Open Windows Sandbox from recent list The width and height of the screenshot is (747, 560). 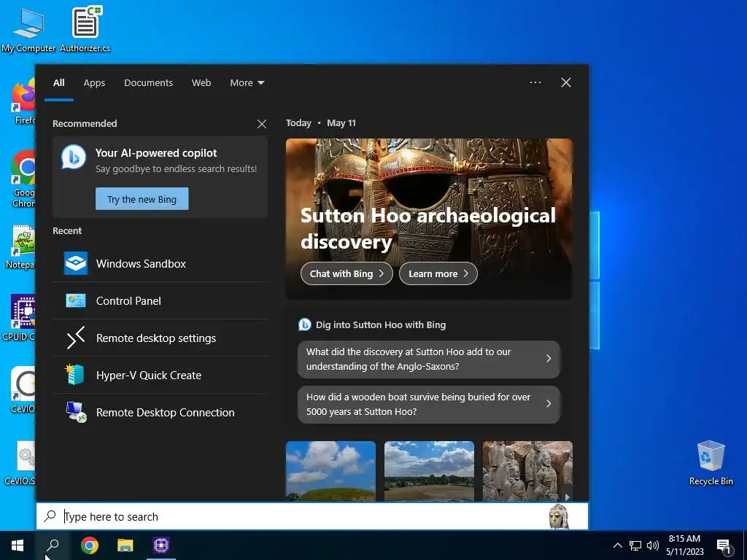[x=160, y=263]
